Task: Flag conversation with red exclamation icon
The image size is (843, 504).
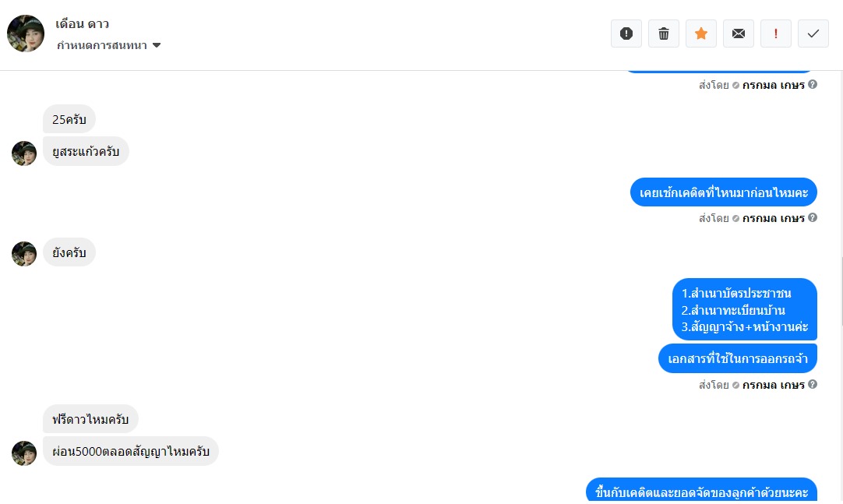Action: click(x=776, y=33)
